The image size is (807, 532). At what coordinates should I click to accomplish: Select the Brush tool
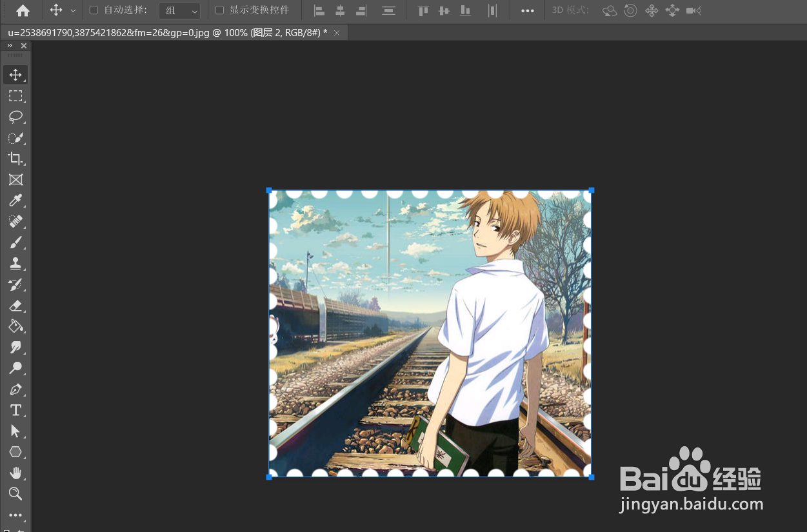coord(15,242)
